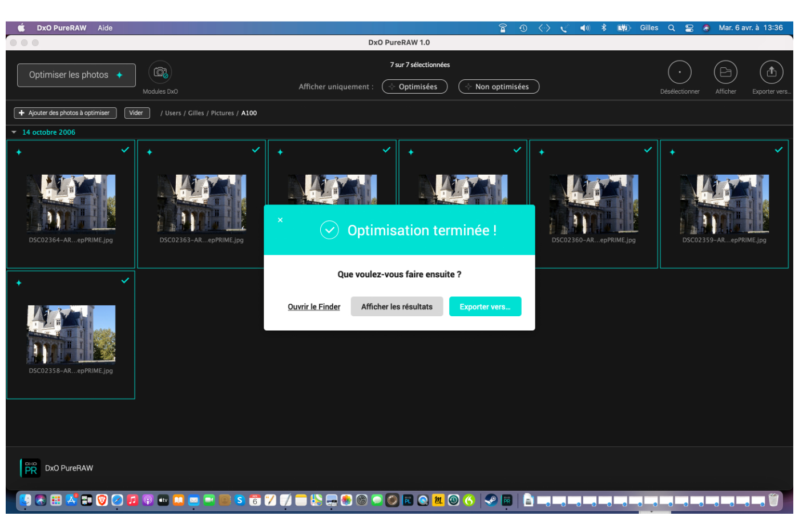The height and width of the screenshot is (532, 799).
Task: Launch Safari from the Dock
Action: (117, 500)
